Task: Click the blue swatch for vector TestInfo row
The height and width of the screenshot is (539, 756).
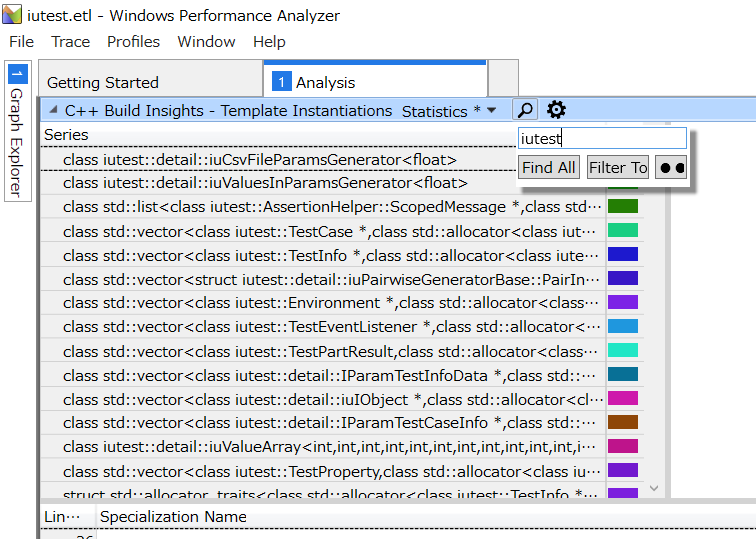Action: 622,254
